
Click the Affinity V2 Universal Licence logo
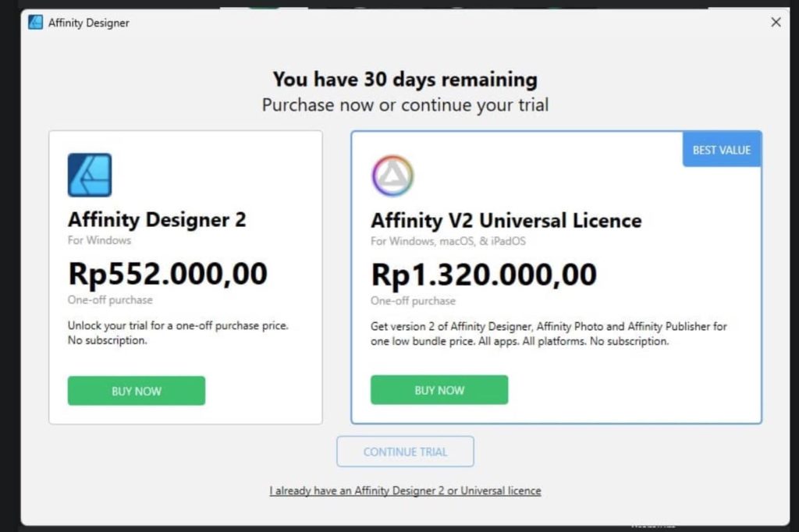392,176
